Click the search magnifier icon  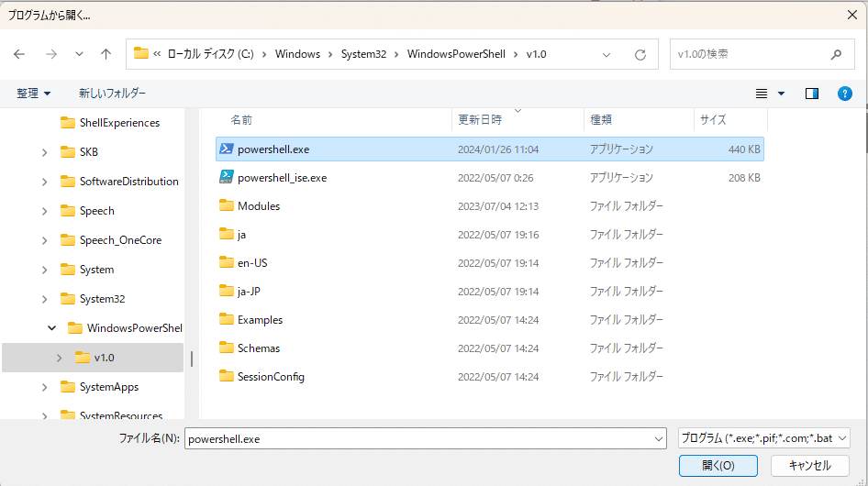tap(836, 54)
